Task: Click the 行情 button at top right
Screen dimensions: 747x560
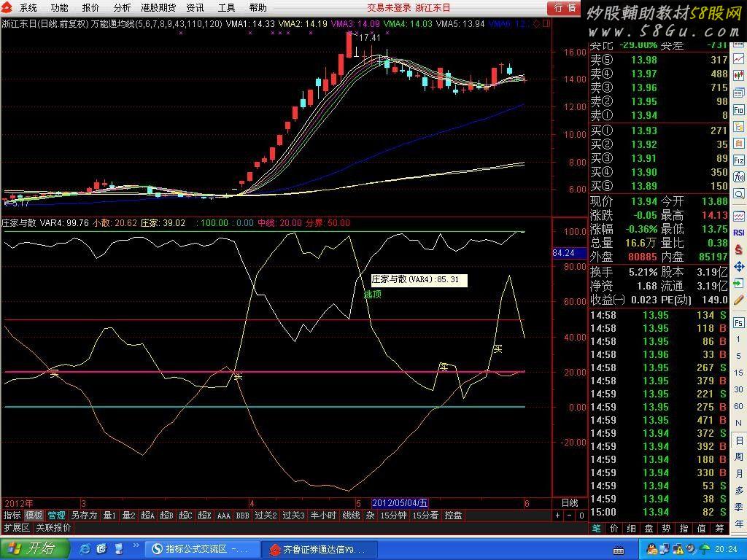Action: click(565, 7)
